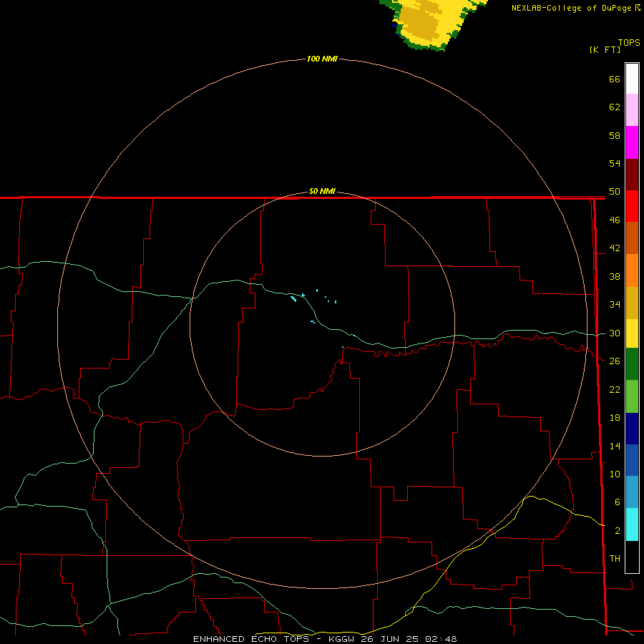The image size is (644, 644).
Task: Click the 50 NMI range ring label
Action: [322, 191]
